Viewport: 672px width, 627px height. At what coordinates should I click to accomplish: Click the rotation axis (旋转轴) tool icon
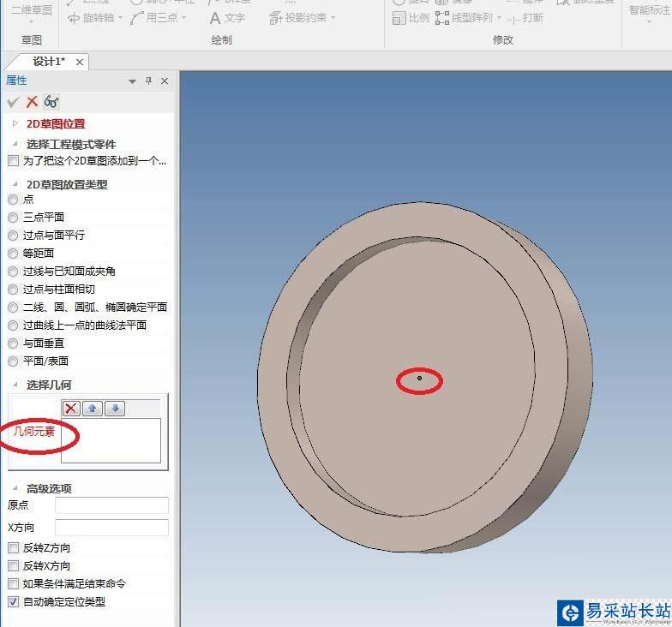(x=74, y=19)
